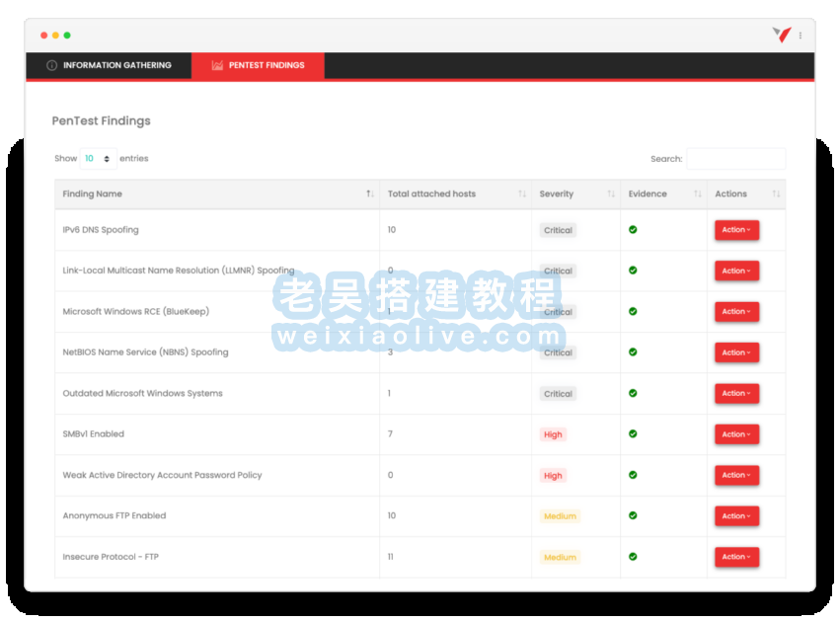Click the chart icon on Pentest Findings tab
Screen dimensions: 840x622
point(217,66)
